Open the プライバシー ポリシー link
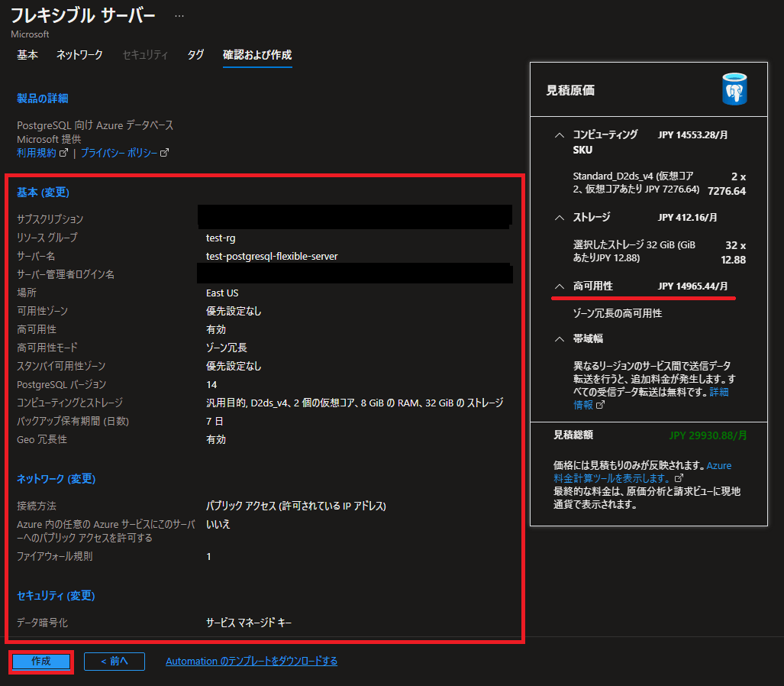Image resolution: width=784 pixels, height=686 pixels. tap(119, 153)
